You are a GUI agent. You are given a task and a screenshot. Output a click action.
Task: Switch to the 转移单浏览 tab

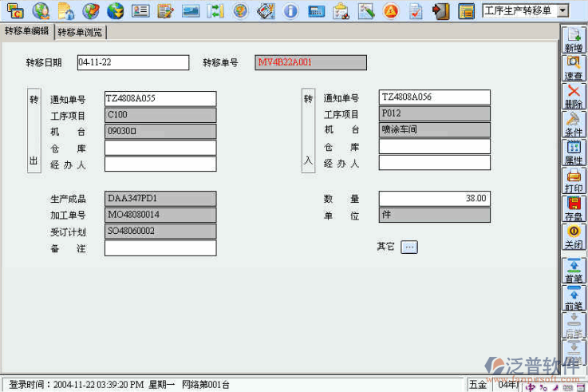[81, 33]
